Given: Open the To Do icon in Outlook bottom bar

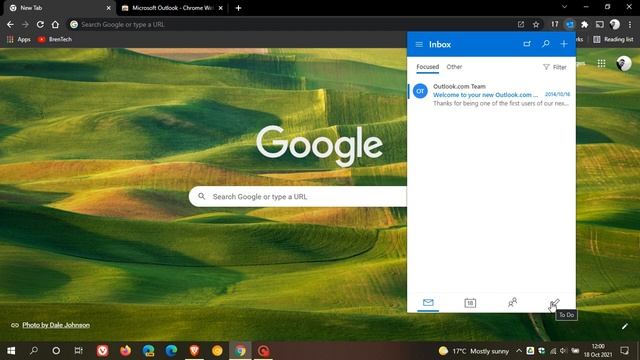Looking at the screenshot, I should click(x=554, y=302).
